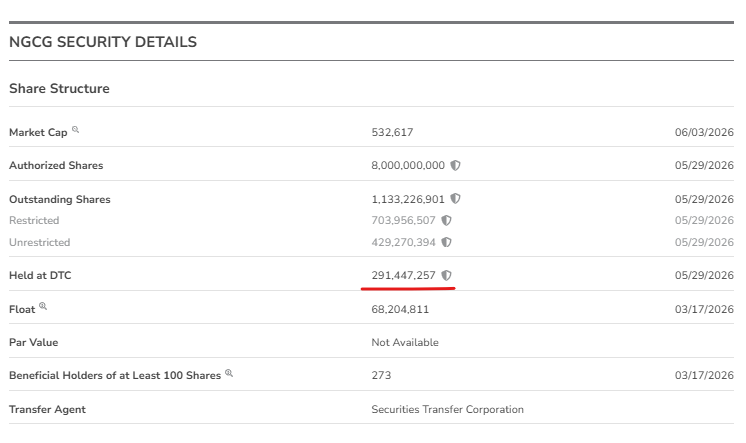The height and width of the screenshot is (443, 746).
Task: Click the Held at DTC value 291,447,257
Action: click(403, 275)
